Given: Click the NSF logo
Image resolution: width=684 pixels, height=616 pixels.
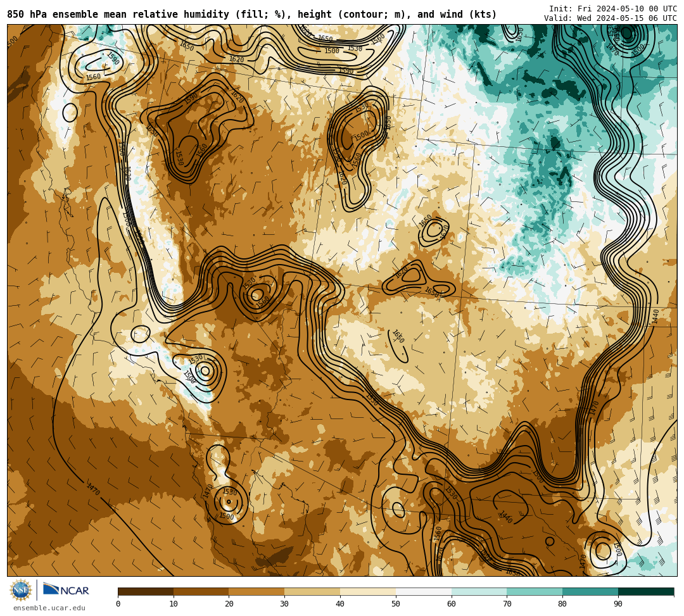Looking at the screenshot, I should point(21,591).
